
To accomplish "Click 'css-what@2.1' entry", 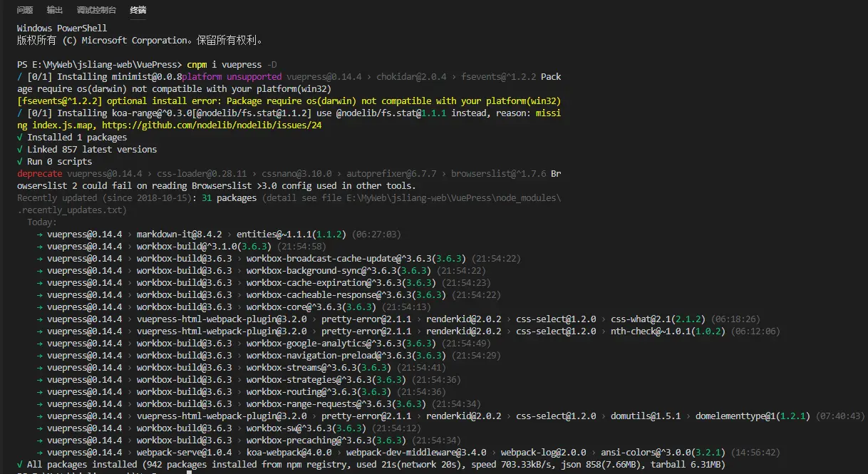I will (x=641, y=319).
